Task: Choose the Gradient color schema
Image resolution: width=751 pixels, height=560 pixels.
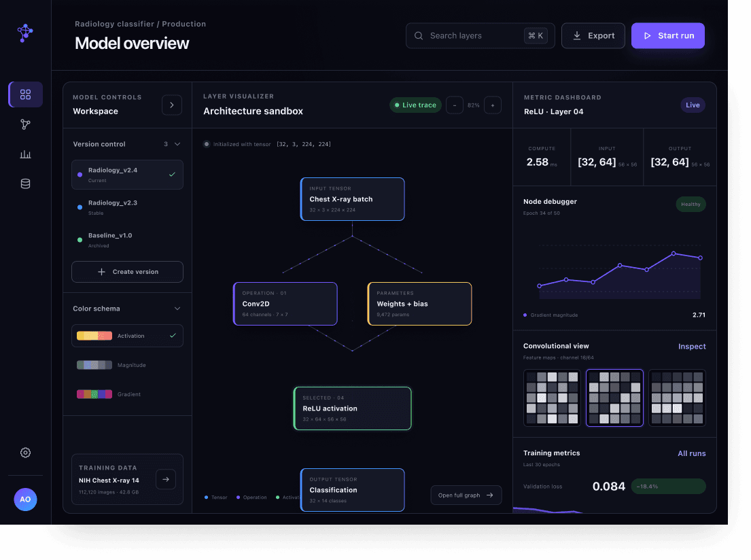Action: pos(127,394)
